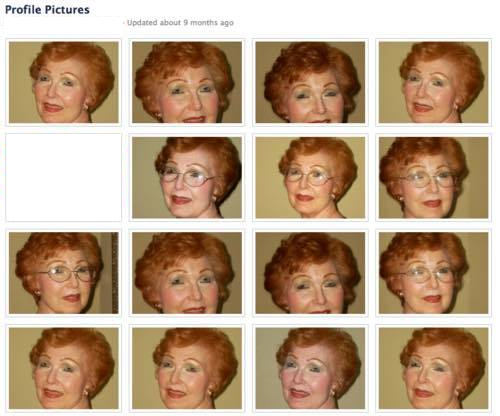The width and height of the screenshot is (500, 416).
Task: Open first-row, second-column profile photo
Action: (x=187, y=82)
